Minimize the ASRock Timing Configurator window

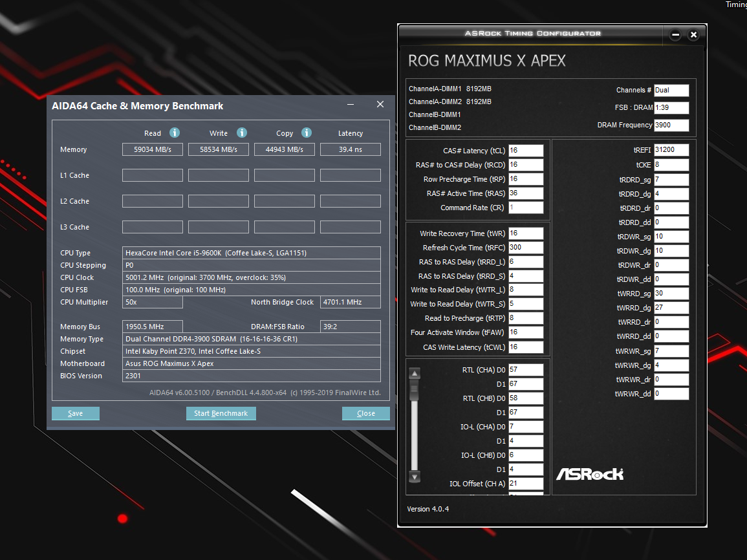point(676,35)
